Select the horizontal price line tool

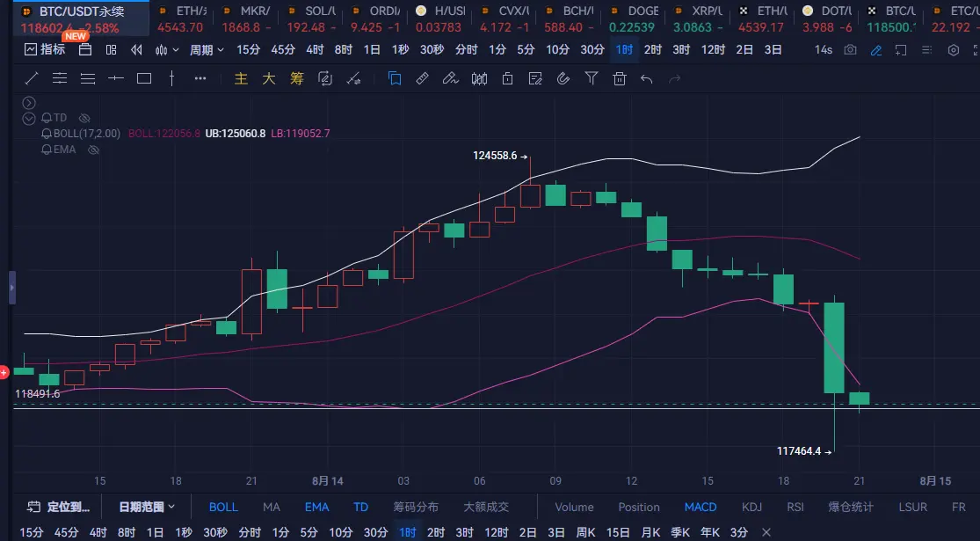point(116,78)
